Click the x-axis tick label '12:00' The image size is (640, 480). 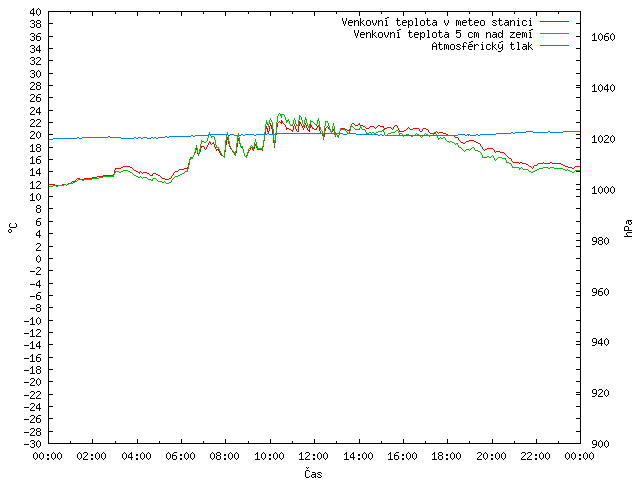(313, 456)
